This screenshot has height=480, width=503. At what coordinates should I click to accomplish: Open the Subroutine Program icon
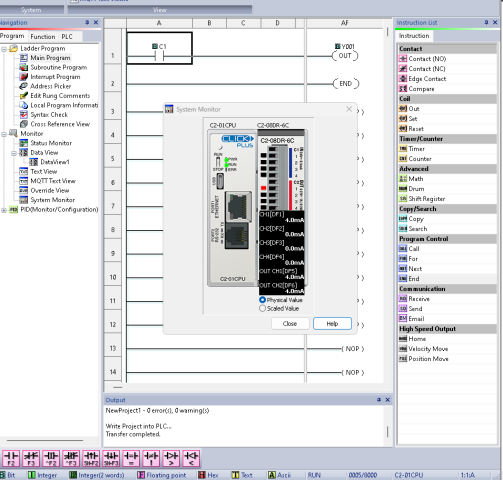[x=24, y=67]
